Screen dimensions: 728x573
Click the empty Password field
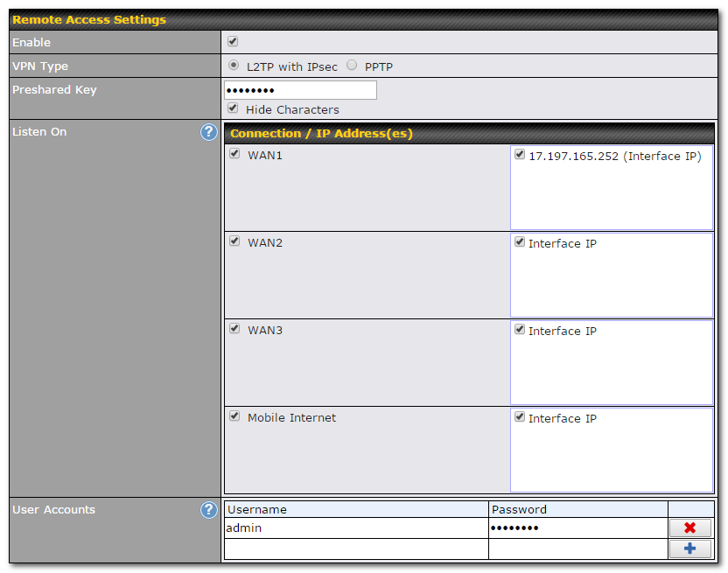coord(577,549)
